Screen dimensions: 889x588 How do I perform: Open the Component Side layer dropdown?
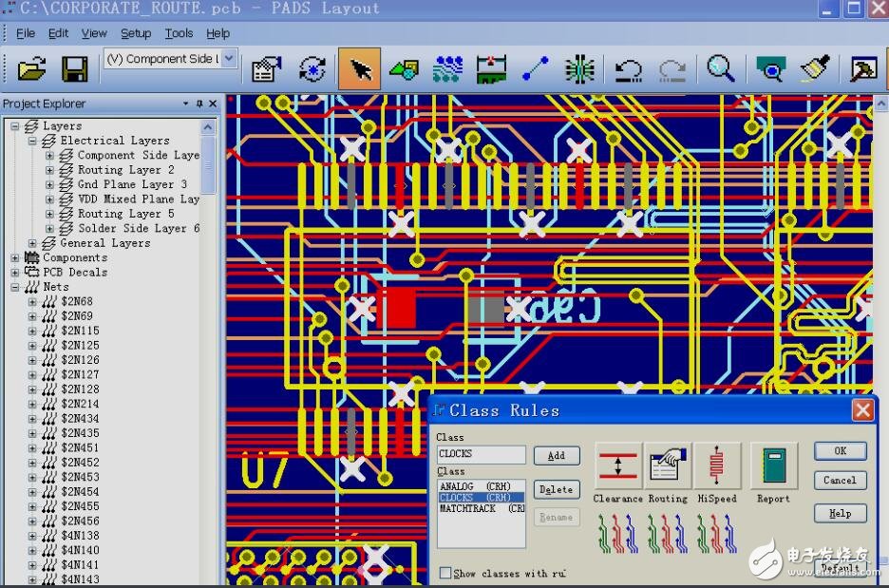point(229,59)
